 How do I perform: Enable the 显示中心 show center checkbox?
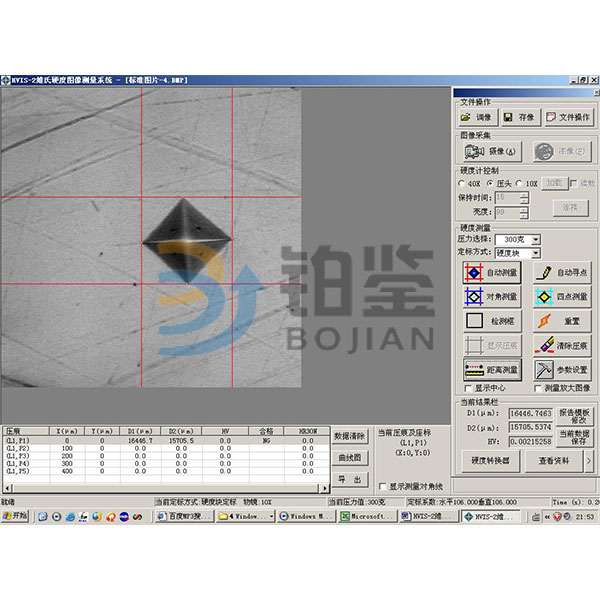point(468,388)
